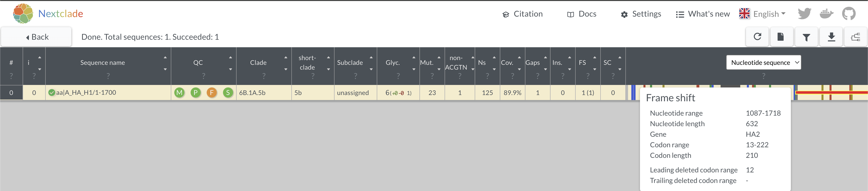
Task: Open the Nucleotide sequence view dropdown
Action: (764, 62)
